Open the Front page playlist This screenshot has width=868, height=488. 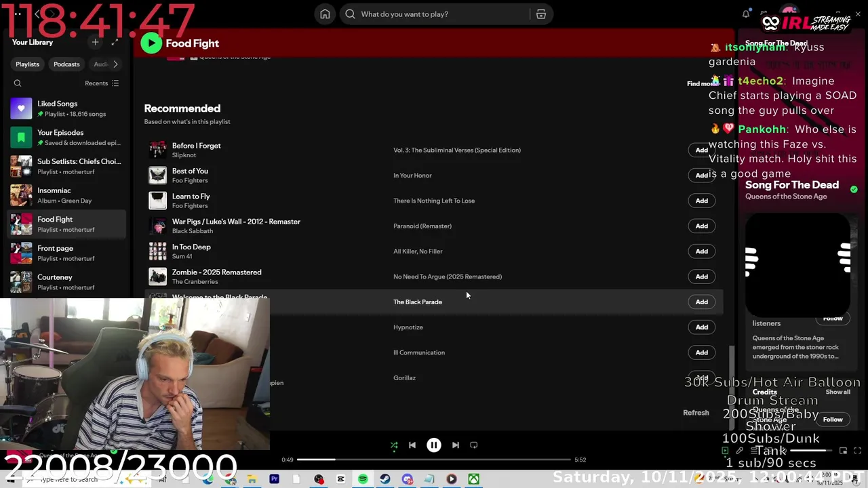(66, 253)
